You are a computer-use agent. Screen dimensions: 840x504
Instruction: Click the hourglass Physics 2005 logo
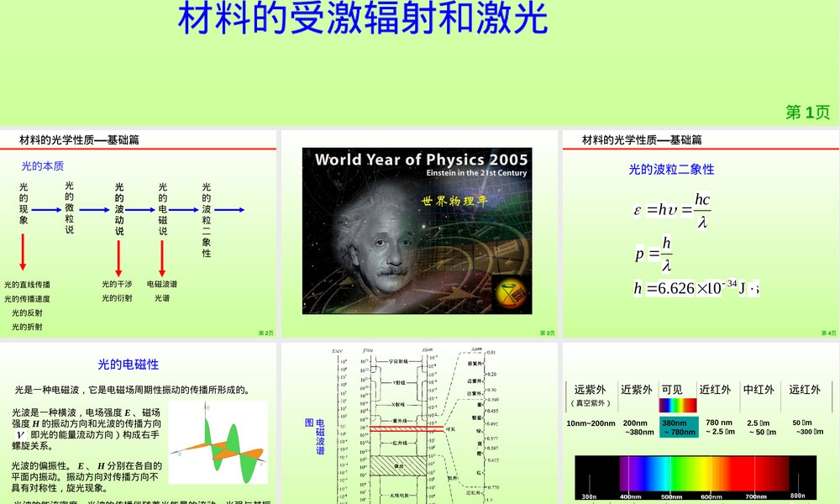tap(511, 293)
